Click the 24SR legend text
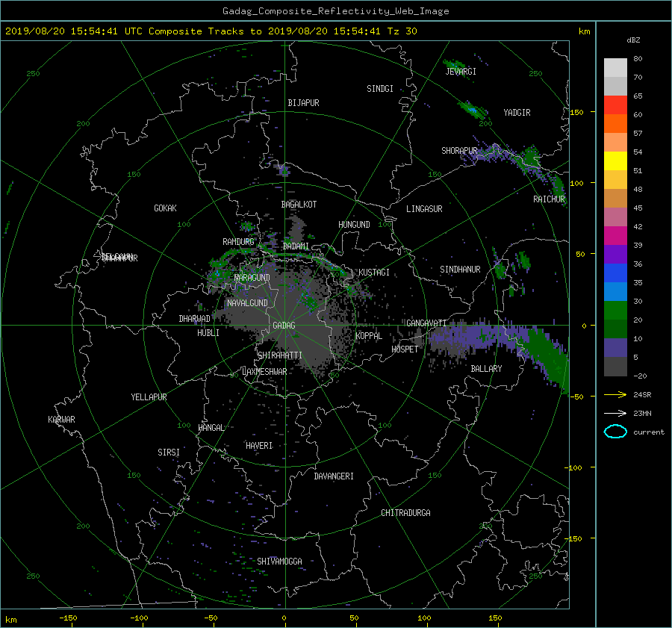This screenshot has width=672, height=628. (x=642, y=395)
